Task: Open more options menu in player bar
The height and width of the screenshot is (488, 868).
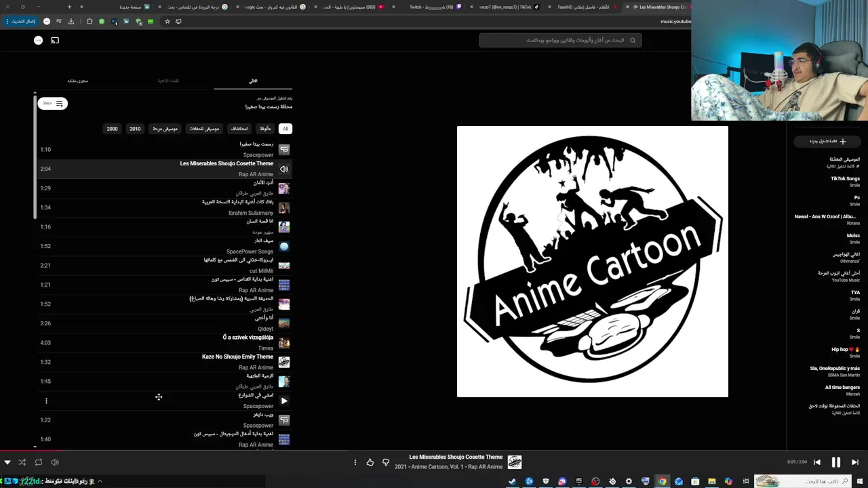Action: tap(355, 462)
